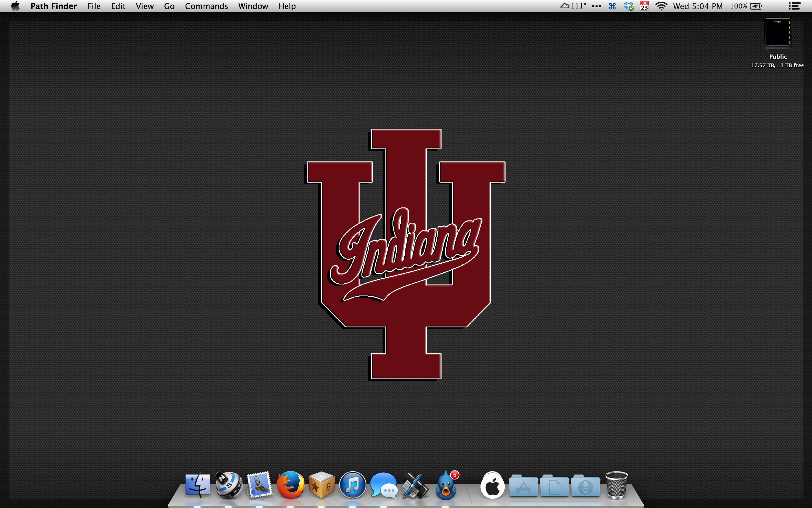Launch Firefox from the Dock

pos(291,485)
